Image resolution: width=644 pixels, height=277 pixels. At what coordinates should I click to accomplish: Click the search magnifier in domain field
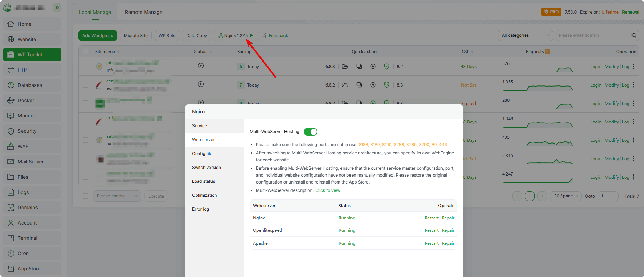pos(634,35)
